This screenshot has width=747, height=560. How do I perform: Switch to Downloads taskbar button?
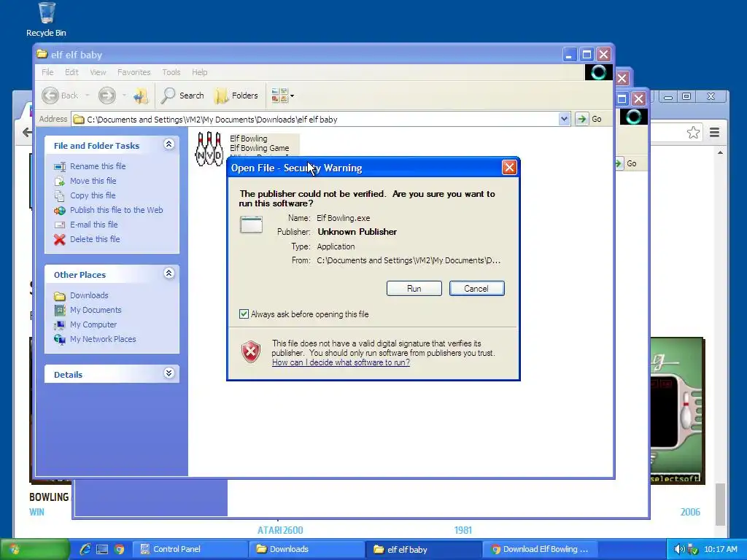click(307, 550)
